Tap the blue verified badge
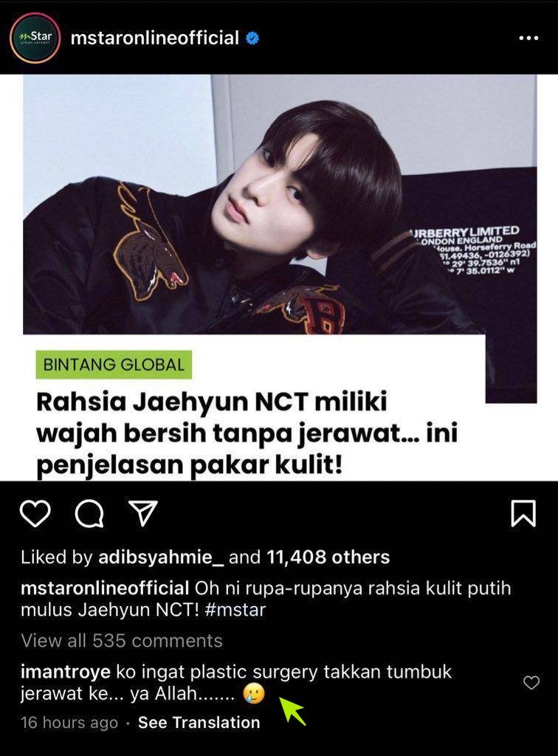 click(252, 38)
